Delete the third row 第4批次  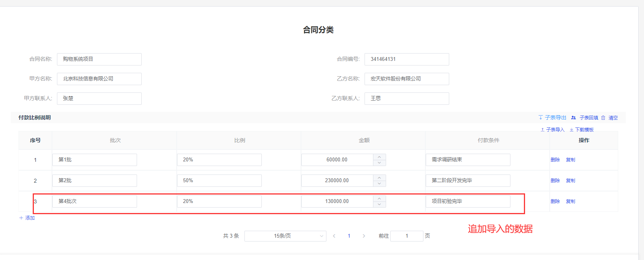(555, 201)
